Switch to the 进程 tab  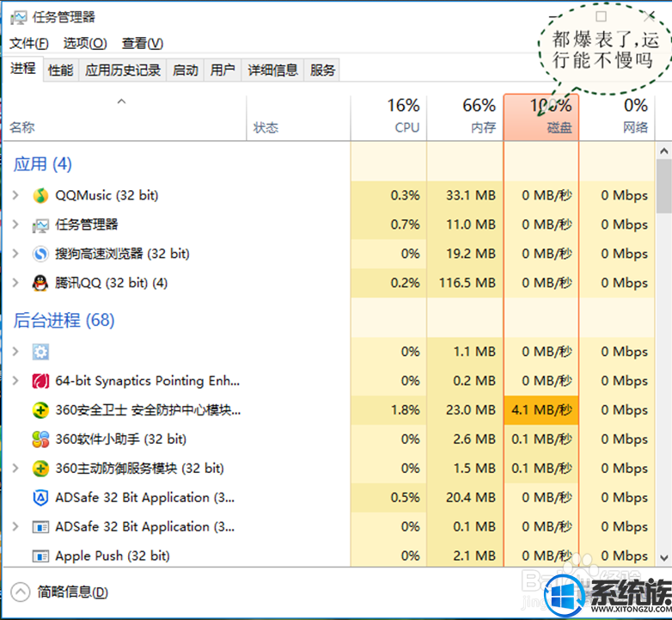22,69
